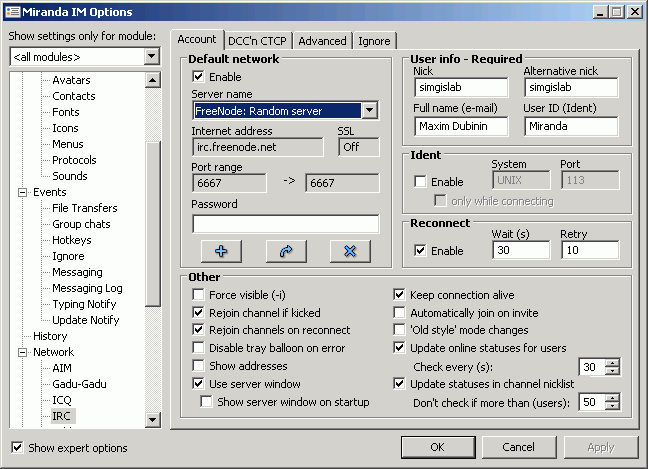Select Fonts in the settings tree
648x469 pixels.
(66, 112)
